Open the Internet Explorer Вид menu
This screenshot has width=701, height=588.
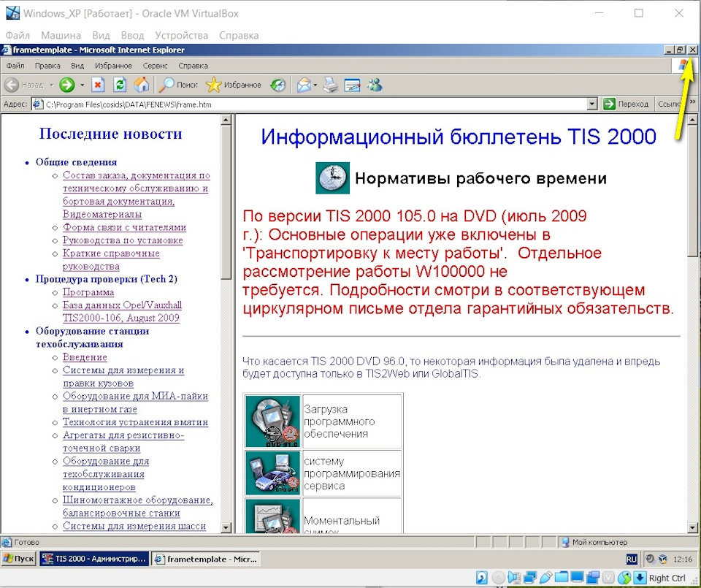click(x=77, y=66)
